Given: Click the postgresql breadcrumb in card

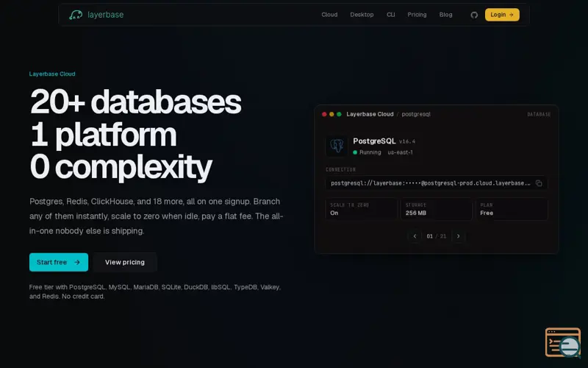Looking at the screenshot, I should pyautogui.click(x=416, y=114).
